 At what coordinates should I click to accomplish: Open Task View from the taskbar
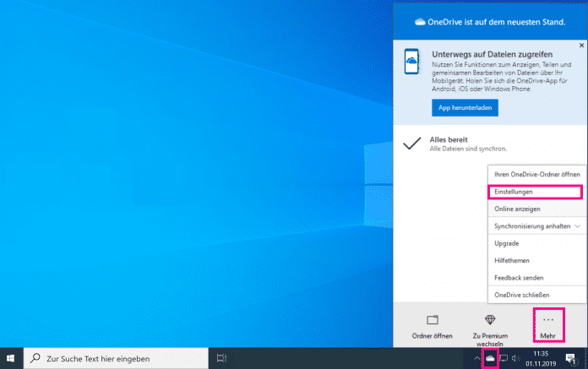coord(221,358)
